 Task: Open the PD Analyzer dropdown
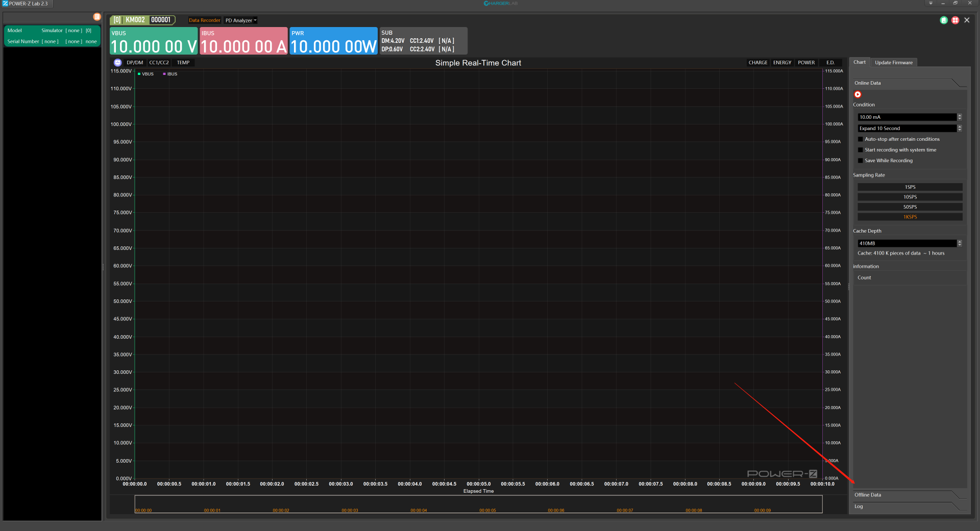tap(241, 20)
